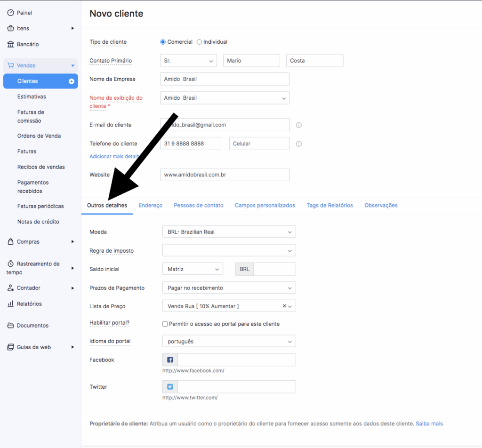Open the Painel dashboard icon
The image size is (482, 448).
coord(10,13)
